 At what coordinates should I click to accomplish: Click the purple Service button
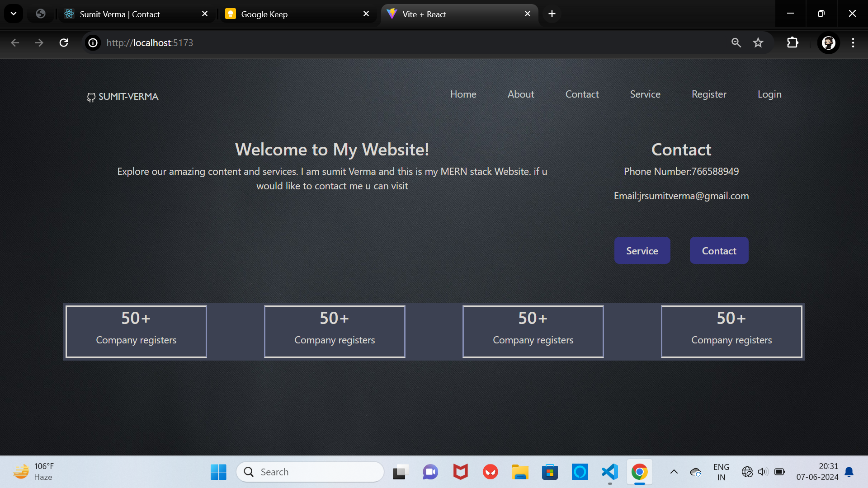point(642,250)
